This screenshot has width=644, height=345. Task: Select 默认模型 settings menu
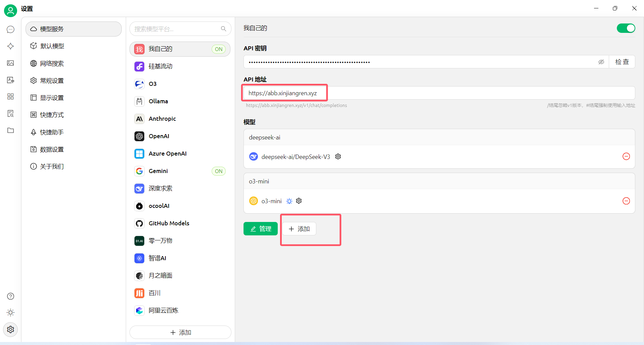(73, 46)
